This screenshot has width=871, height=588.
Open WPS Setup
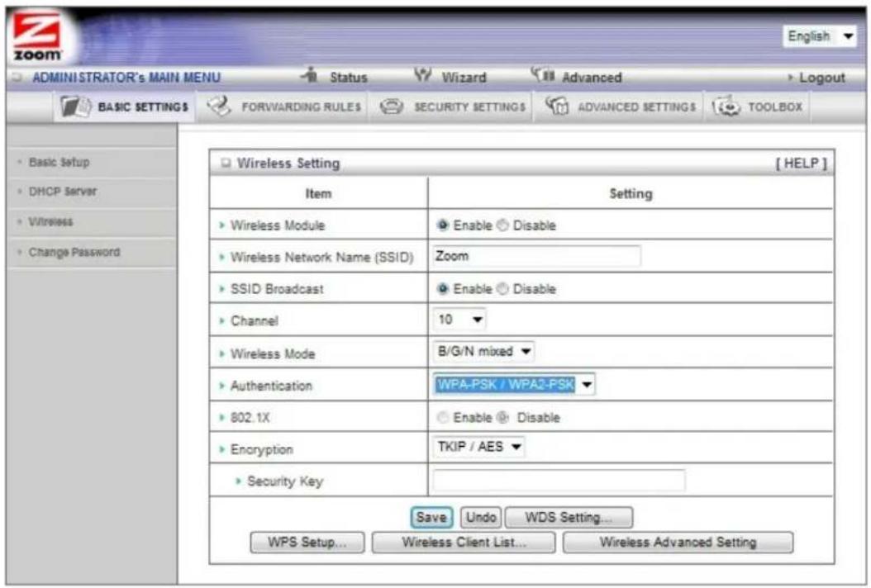pyautogui.click(x=307, y=543)
